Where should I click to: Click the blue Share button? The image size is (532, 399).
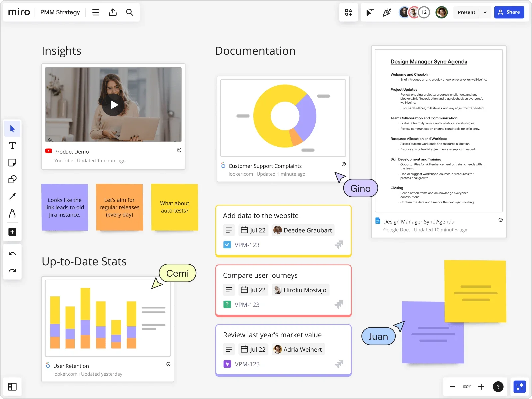point(509,12)
